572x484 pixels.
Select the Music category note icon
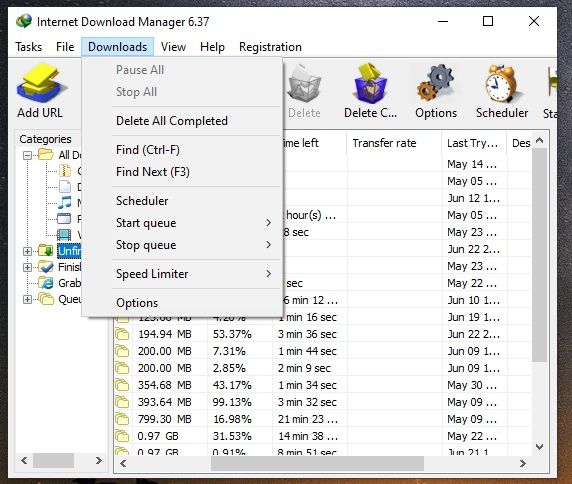[65, 202]
